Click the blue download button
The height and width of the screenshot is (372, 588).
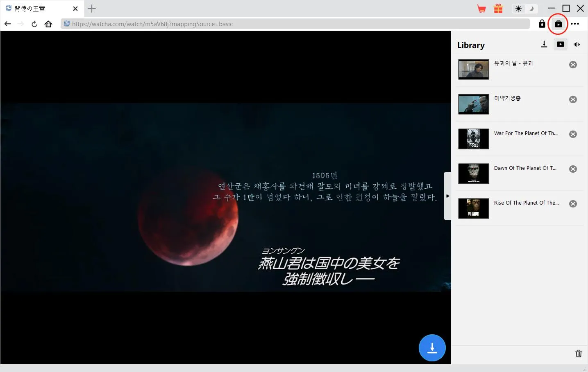432,348
